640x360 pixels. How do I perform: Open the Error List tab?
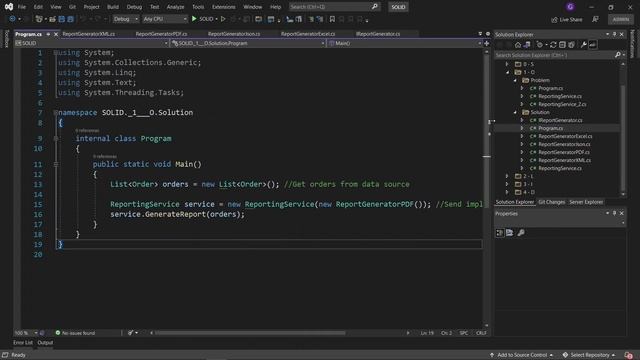coord(22,342)
